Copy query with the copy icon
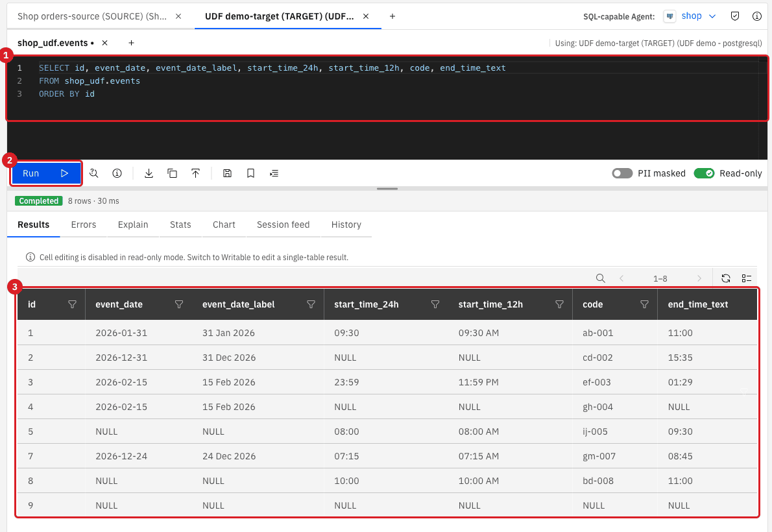Image resolution: width=772 pixels, height=532 pixels. coord(173,173)
